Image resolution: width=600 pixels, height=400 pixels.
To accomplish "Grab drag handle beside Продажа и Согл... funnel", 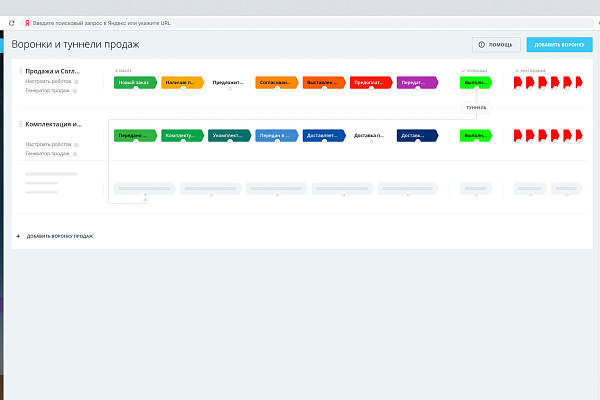I will [20, 71].
